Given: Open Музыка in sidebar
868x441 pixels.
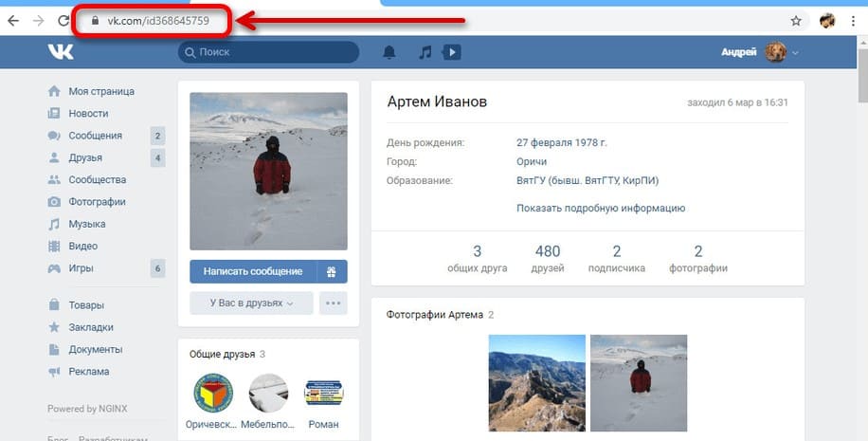Looking at the screenshot, I should 87,225.
